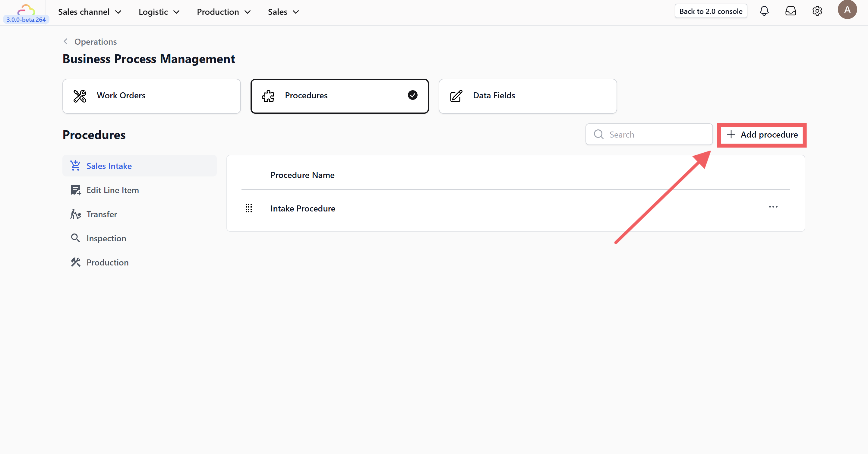Open the Transfer category in sidebar
The height and width of the screenshot is (454, 868).
point(101,214)
